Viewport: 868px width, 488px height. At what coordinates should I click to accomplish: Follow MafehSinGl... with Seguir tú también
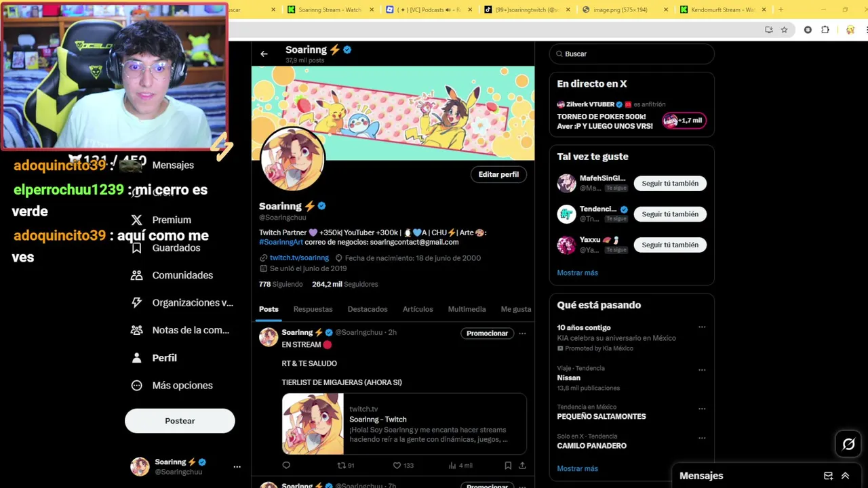670,183
